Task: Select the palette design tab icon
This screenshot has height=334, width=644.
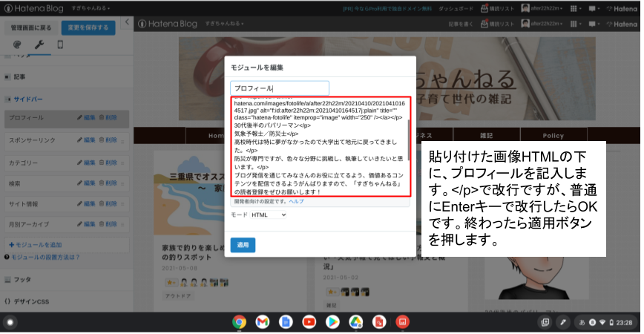Action: [x=17, y=45]
